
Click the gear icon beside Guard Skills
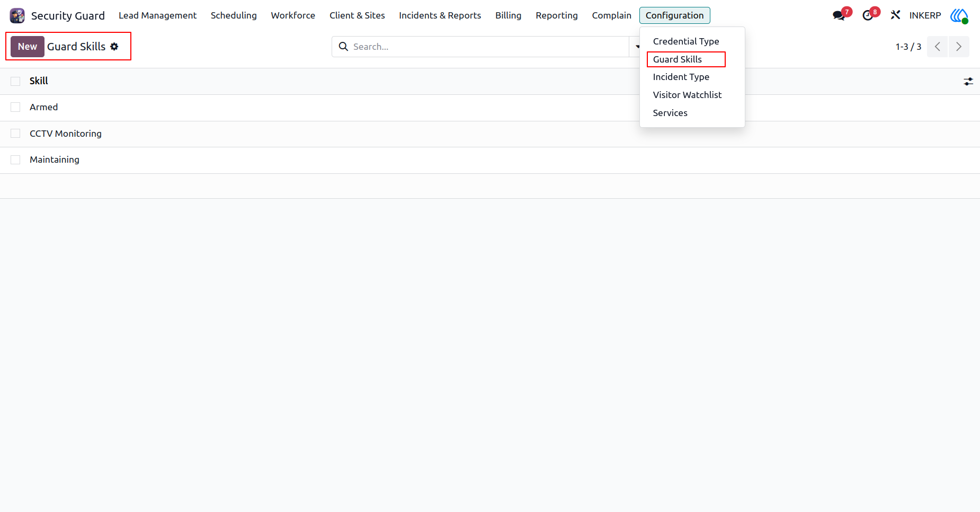[x=114, y=47]
